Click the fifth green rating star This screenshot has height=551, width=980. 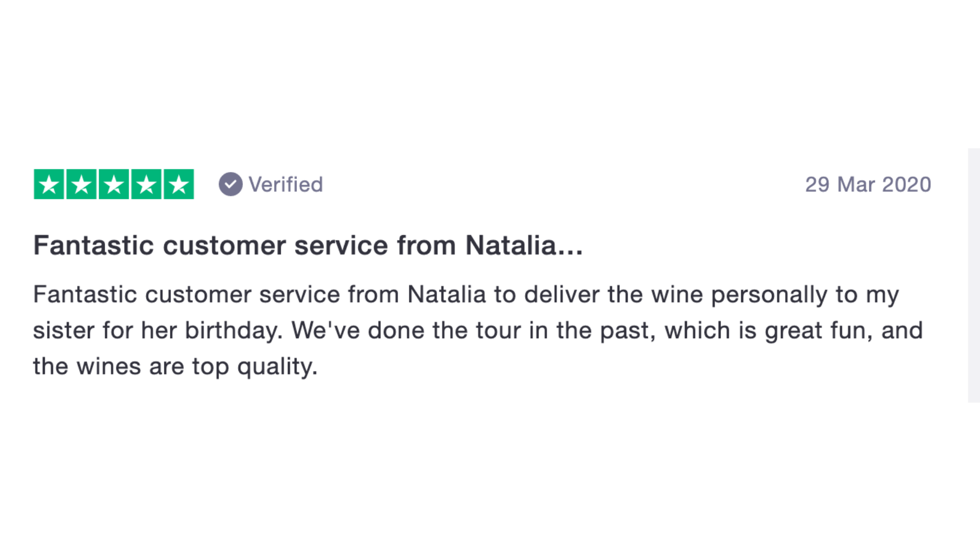(179, 184)
